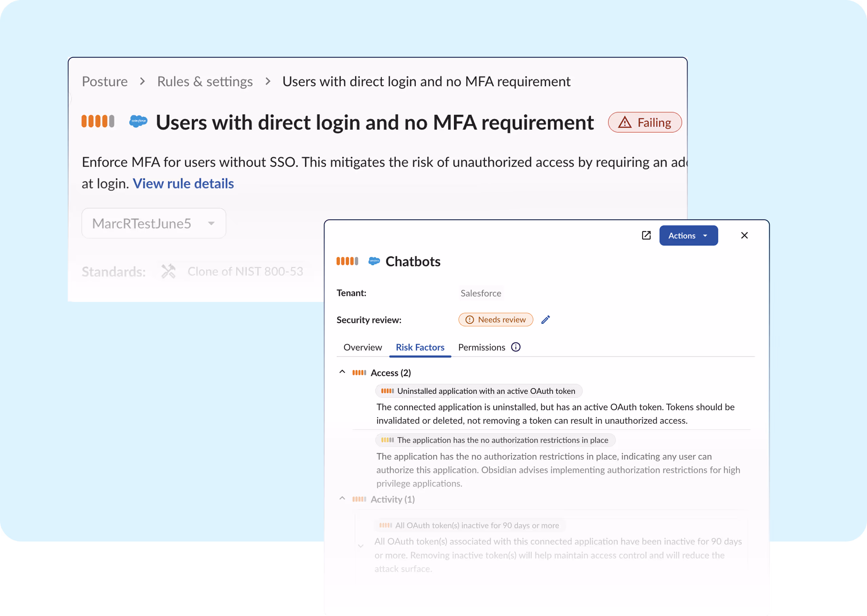Collapse the Access (2) section
The image size is (867, 616).
342,372
